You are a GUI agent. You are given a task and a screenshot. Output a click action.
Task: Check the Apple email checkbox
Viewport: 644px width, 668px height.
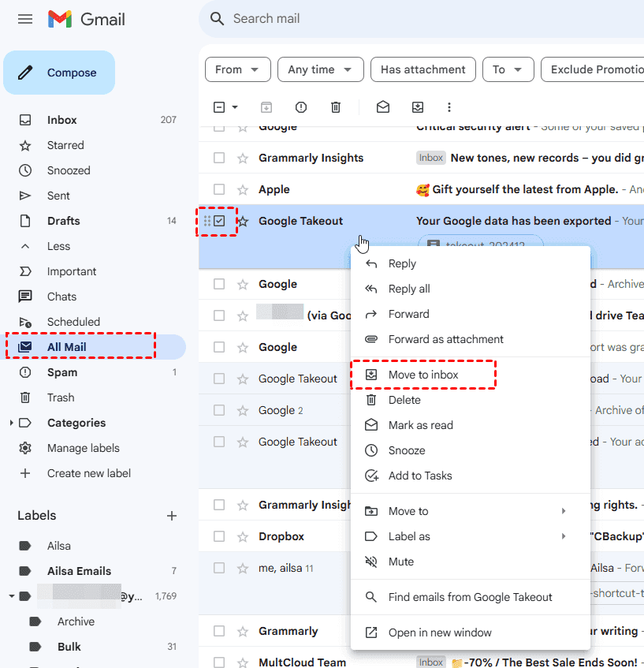click(x=219, y=189)
